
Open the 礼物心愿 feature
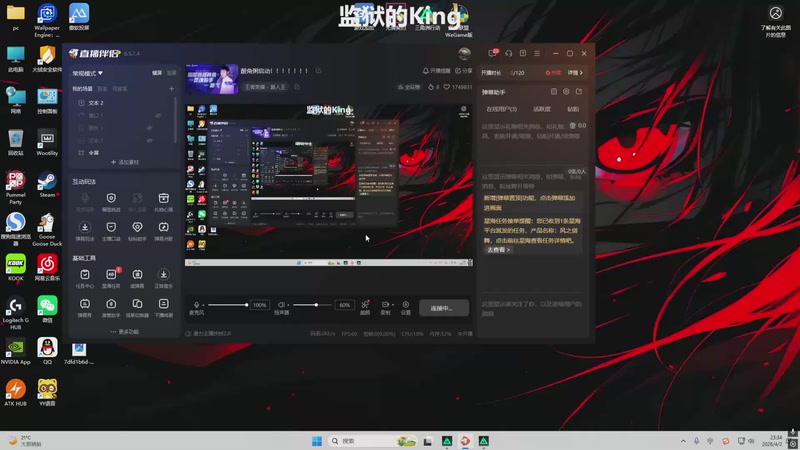163,202
